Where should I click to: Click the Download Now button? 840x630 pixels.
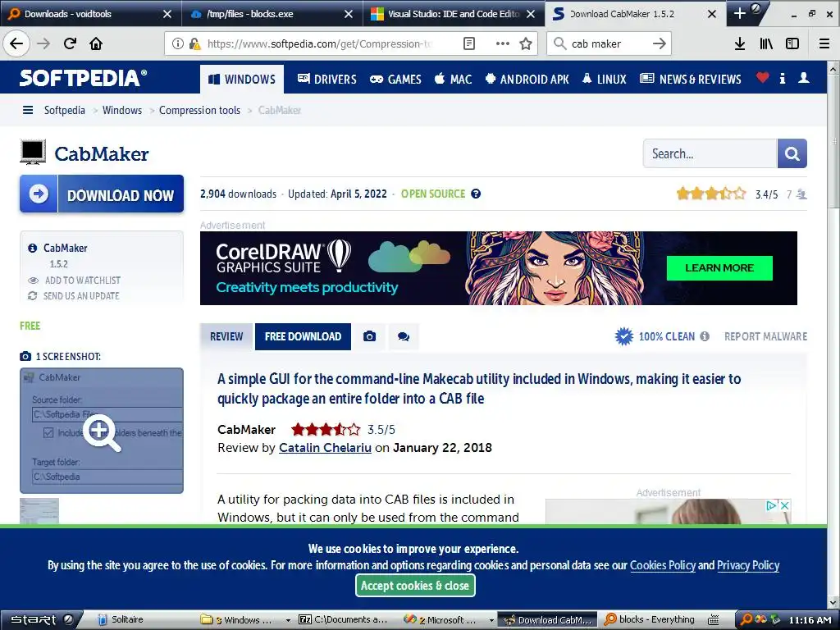click(102, 194)
